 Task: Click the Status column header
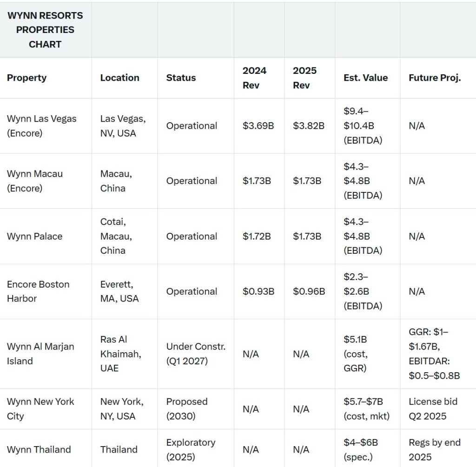pos(181,78)
